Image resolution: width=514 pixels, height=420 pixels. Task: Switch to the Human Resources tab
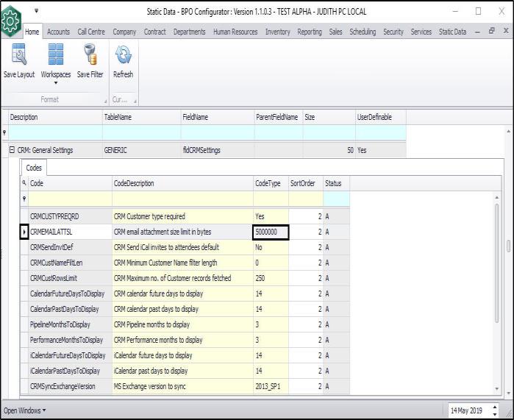pyautogui.click(x=236, y=32)
